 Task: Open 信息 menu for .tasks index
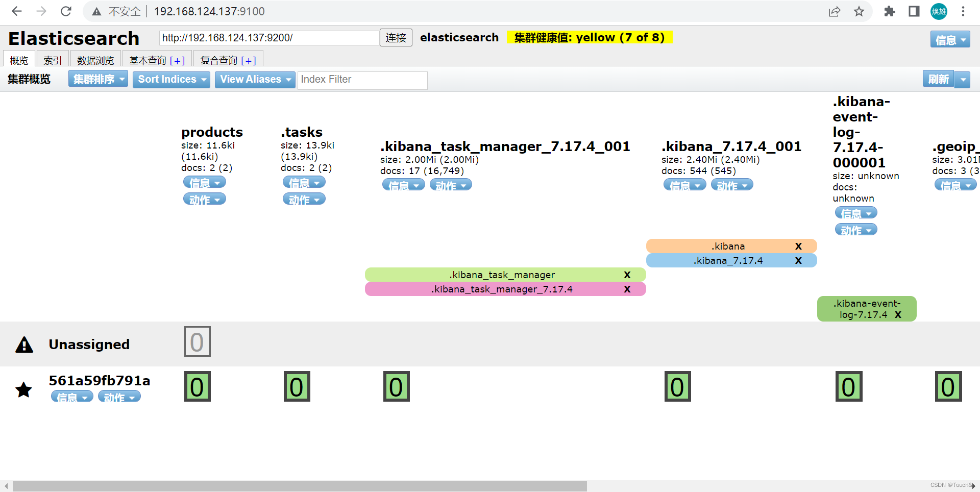coord(304,182)
